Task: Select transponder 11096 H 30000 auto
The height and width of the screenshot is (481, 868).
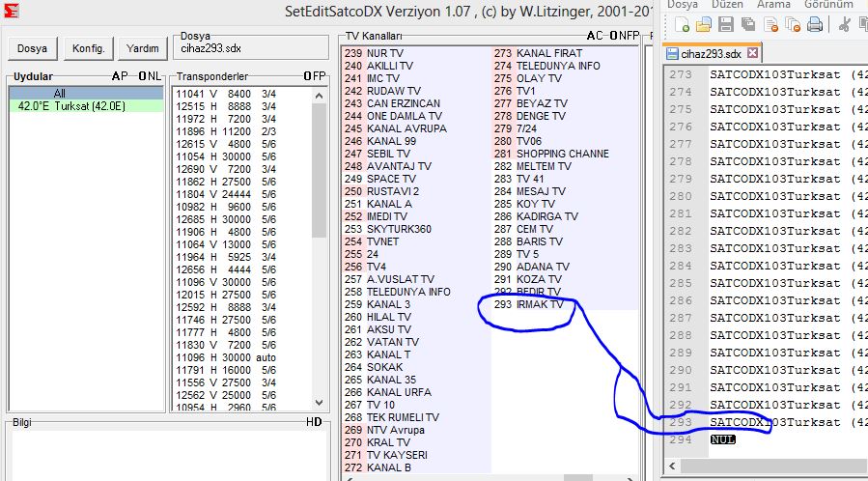Action: pyautogui.click(x=226, y=357)
